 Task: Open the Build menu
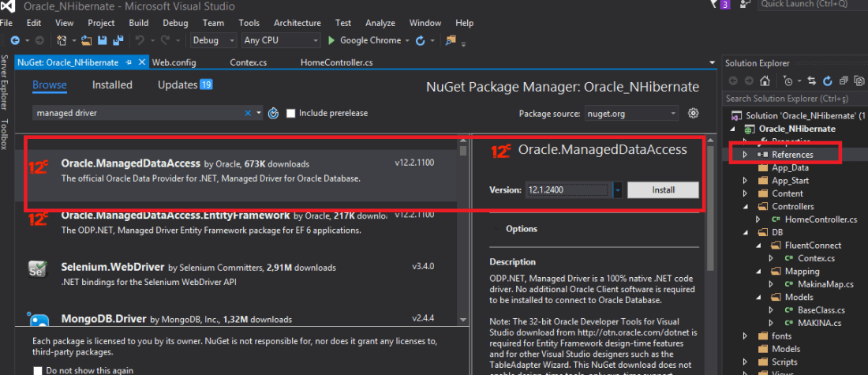[x=138, y=23]
